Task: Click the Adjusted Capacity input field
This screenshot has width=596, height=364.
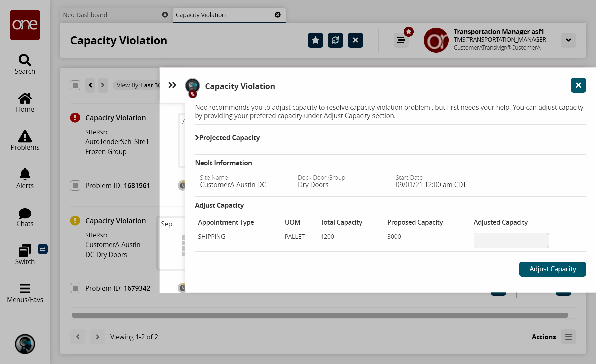Action: click(511, 240)
